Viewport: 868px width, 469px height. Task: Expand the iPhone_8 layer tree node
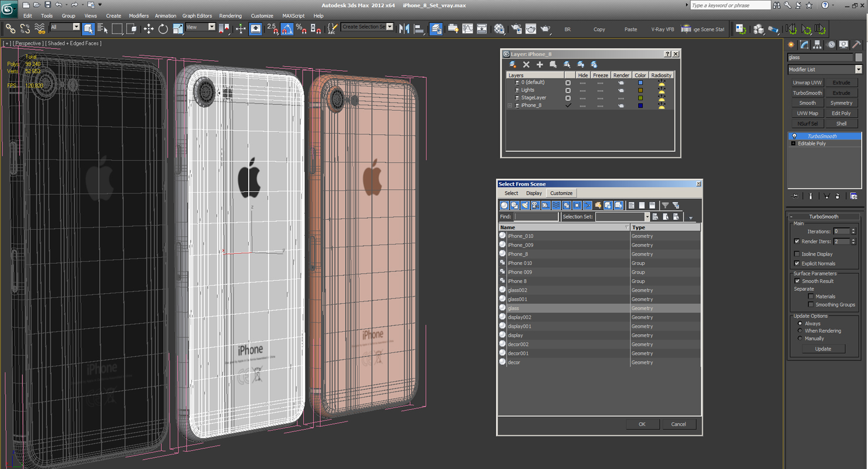pyautogui.click(x=510, y=106)
